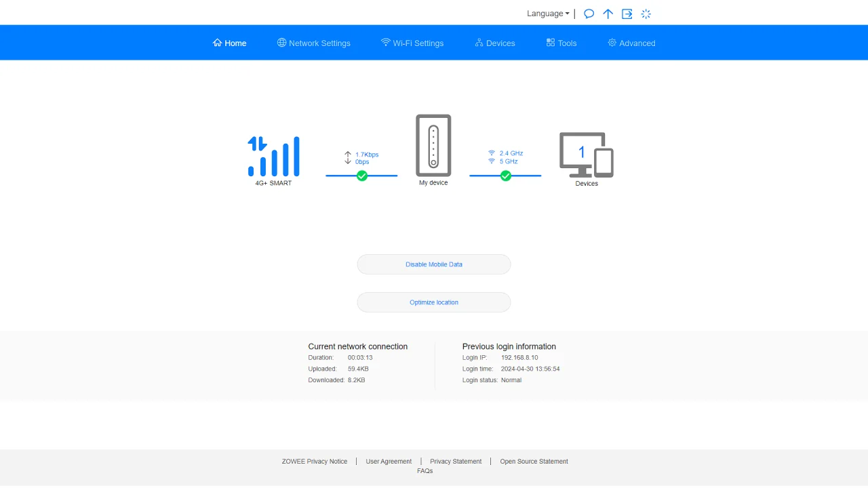Click the My device label
Image resolution: width=868 pixels, height=488 pixels.
tap(433, 183)
